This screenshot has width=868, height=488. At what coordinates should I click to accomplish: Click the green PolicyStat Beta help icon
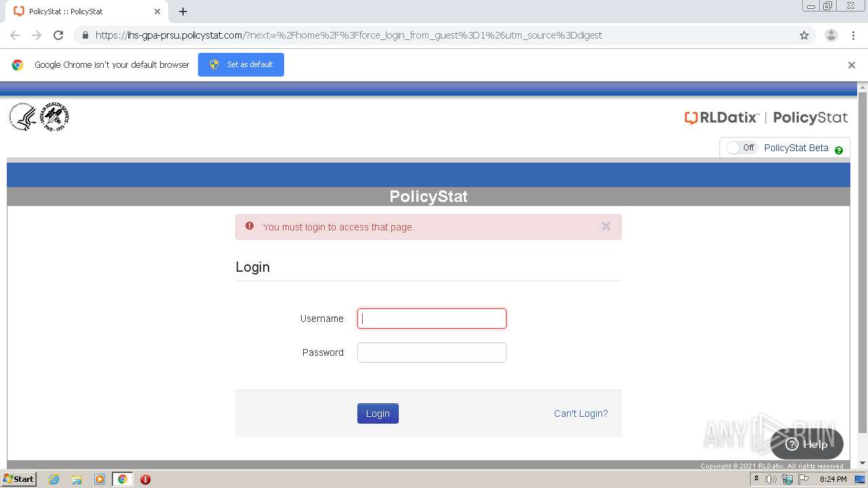(x=839, y=150)
